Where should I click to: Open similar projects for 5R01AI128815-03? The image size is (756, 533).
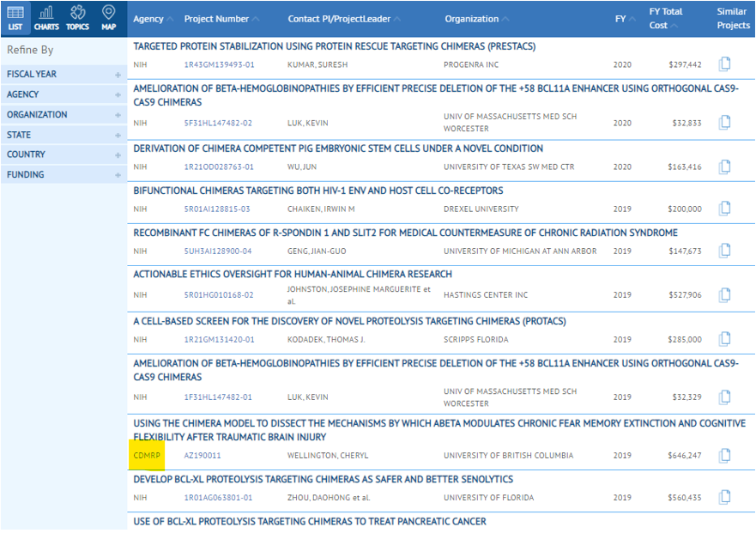click(724, 209)
